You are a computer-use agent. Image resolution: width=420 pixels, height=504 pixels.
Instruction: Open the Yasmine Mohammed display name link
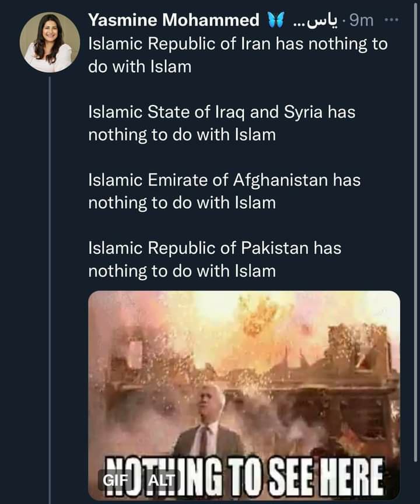(x=174, y=20)
